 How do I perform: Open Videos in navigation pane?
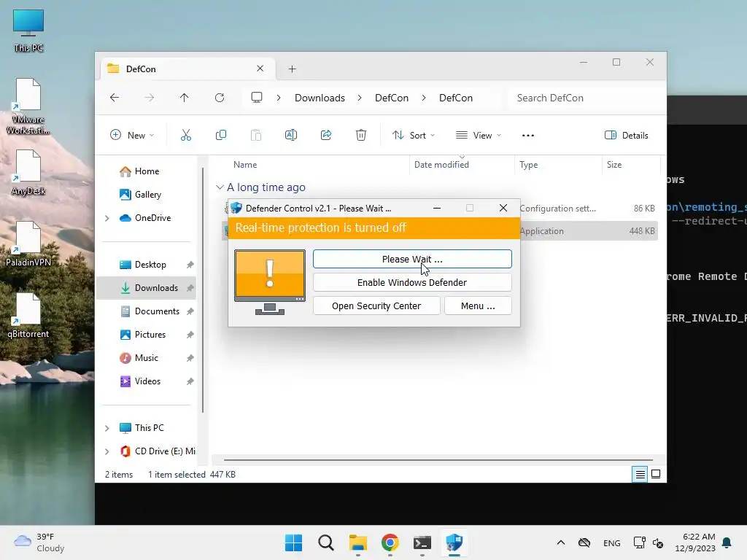point(147,381)
